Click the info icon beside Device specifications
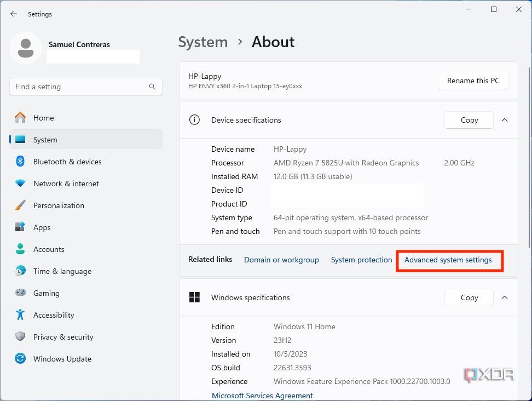 pos(194,120)
